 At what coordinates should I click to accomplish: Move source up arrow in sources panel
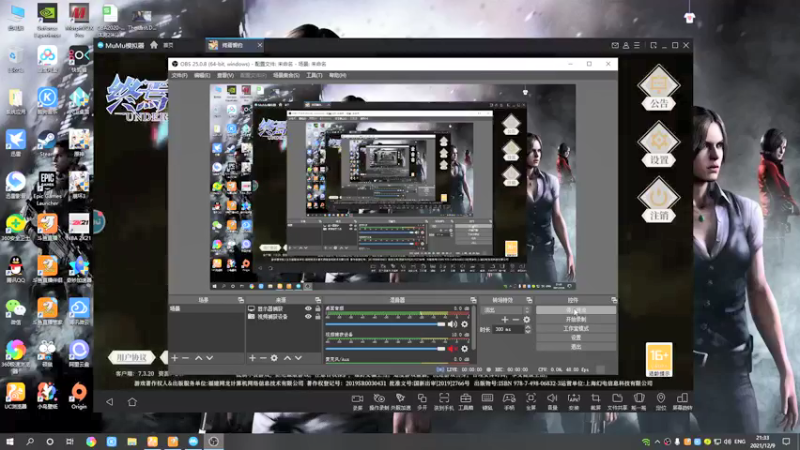tap(287, 358)
